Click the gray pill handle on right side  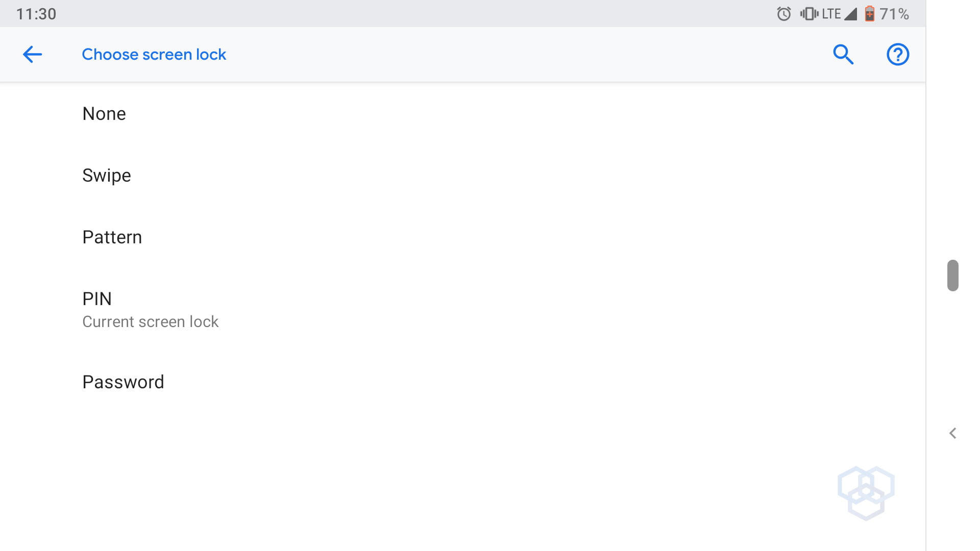pos(952,275)
